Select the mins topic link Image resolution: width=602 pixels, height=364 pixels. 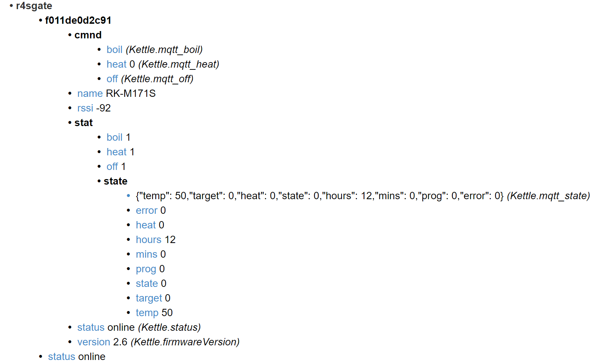[146, 254]
